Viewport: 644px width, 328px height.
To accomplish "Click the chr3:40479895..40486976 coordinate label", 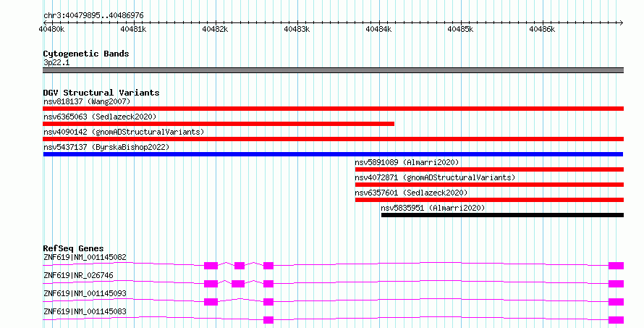I will pos(93,16).
